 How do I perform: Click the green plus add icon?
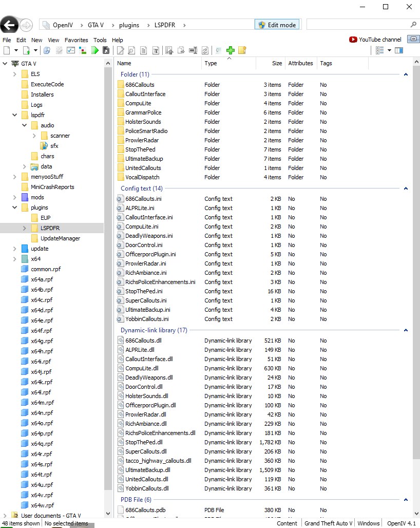[231, 50]
